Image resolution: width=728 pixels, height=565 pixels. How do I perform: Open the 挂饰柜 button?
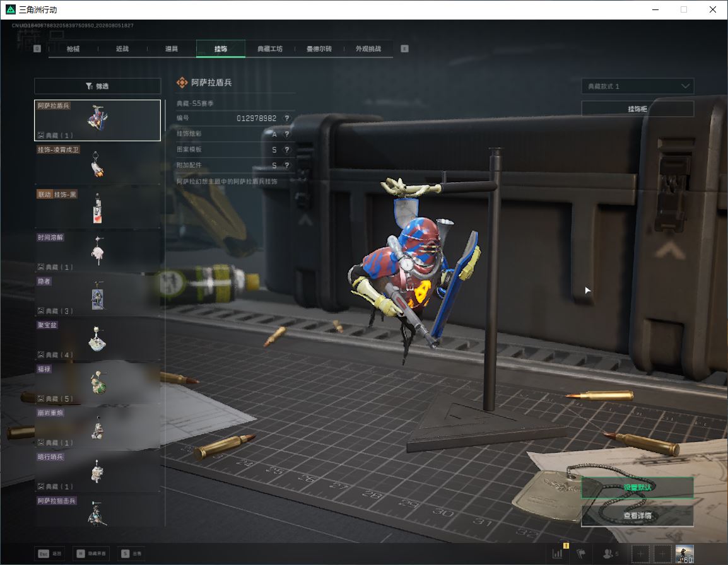(x=637, y=108)
